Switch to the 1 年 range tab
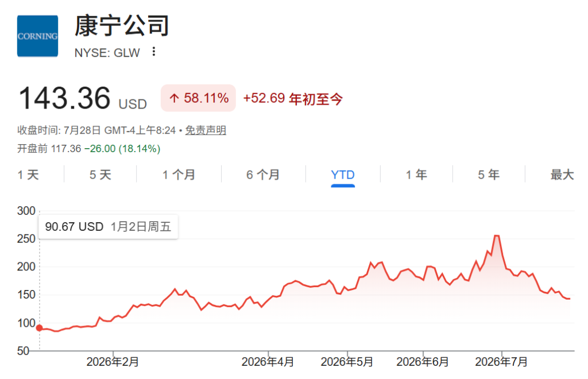 416,175
